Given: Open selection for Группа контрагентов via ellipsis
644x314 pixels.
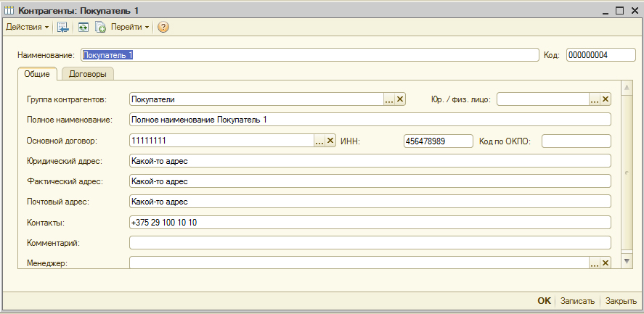Looking at the screenshot, I should (x=389, y=100).
